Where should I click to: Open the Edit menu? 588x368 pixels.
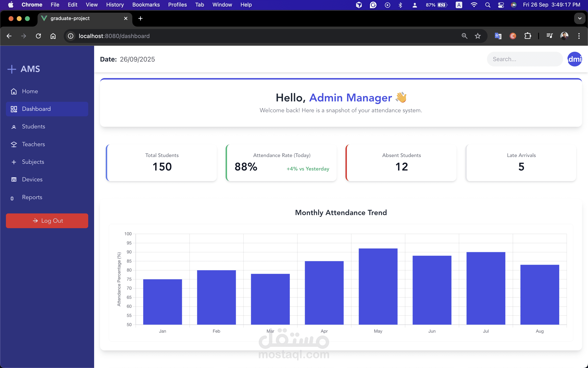point(72,5)
